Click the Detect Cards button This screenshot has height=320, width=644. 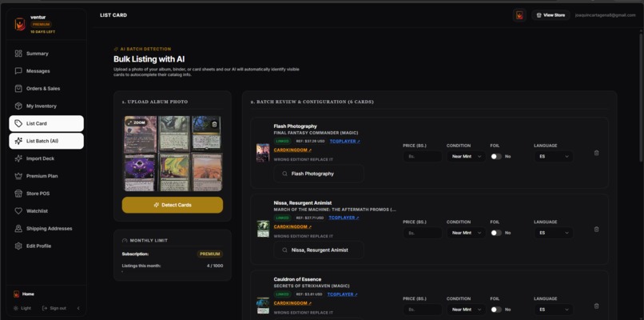(x=173, y=205)
